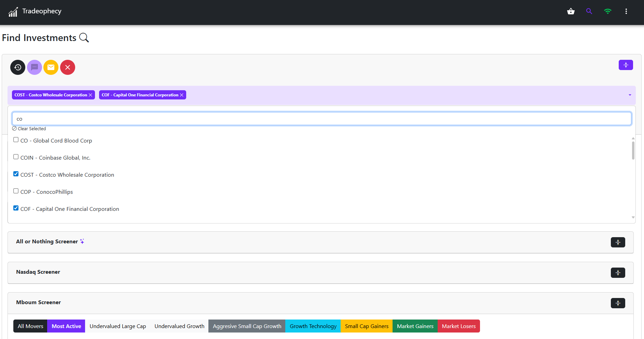Click the Clear Selected link
The height and width of the screenshot is (339, 644).
point(29,129)
